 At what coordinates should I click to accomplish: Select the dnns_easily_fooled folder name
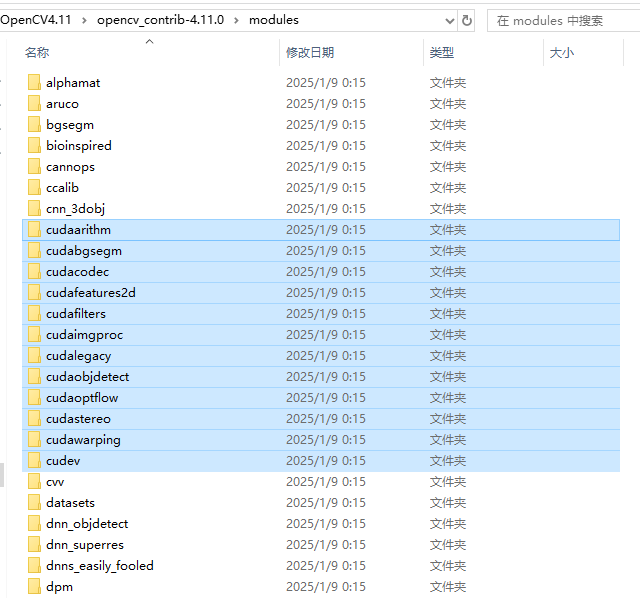[x=100, y=566]
